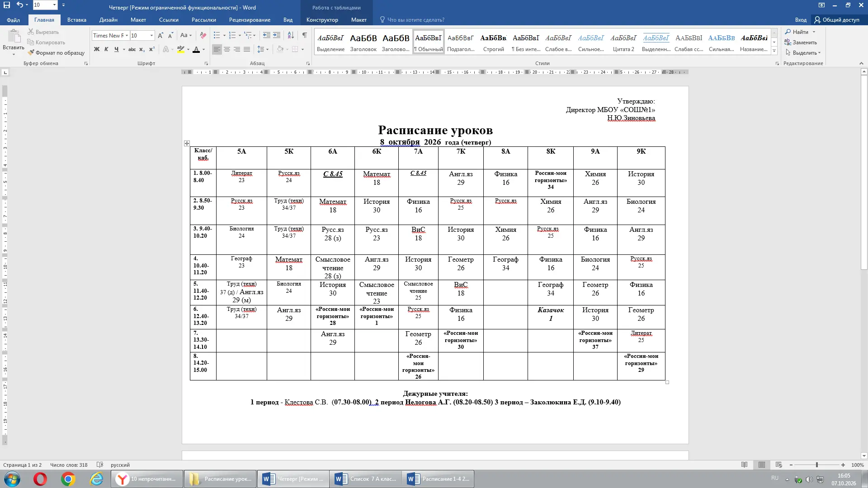Open the Вставка ribbon tab
868x488 pixels.
[76, 19]
